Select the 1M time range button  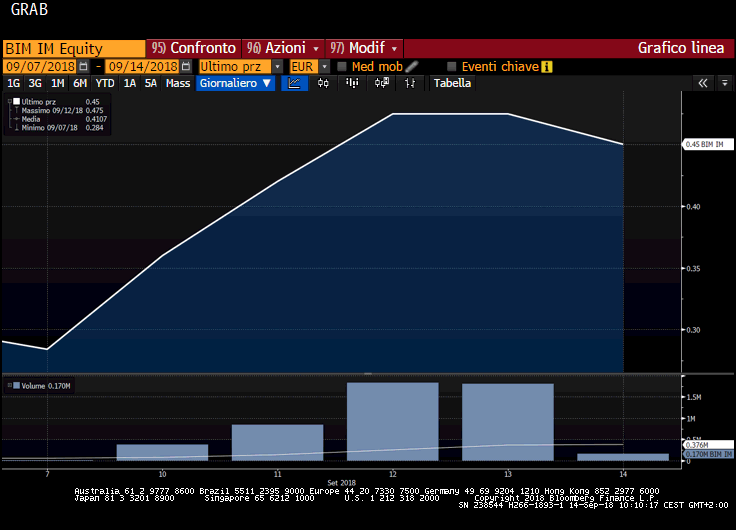click(x=58, y=84)
